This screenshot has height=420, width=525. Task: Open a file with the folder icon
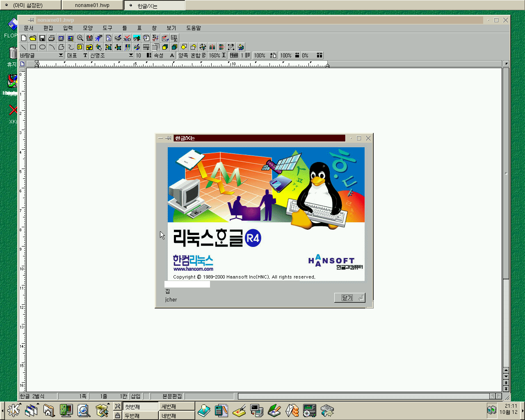click(x=33, y=38)
